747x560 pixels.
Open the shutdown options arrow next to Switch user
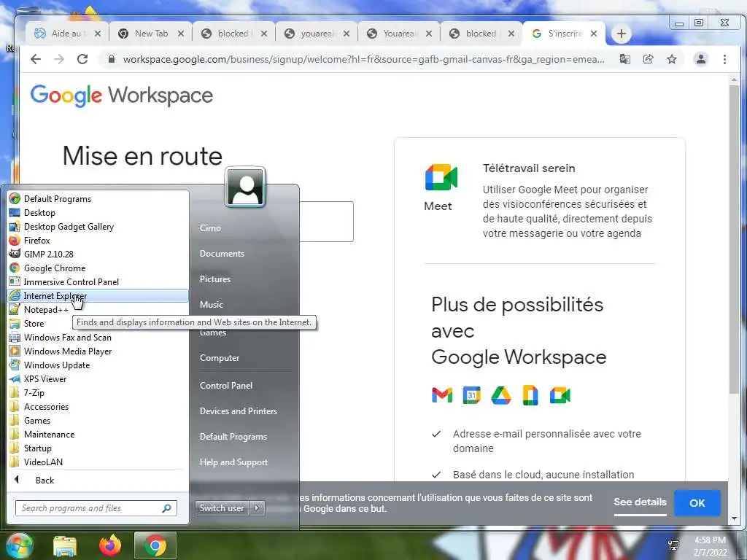pos(257,508)
